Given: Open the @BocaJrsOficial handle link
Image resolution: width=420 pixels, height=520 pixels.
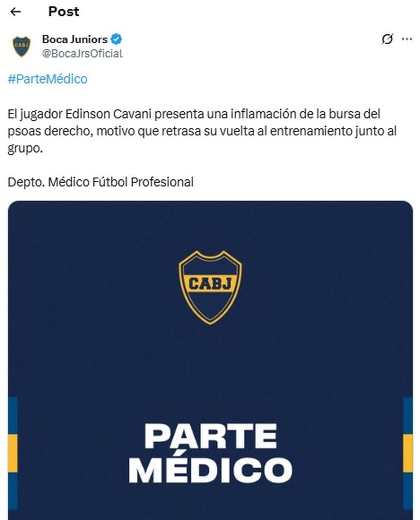Looking at the screenshot, I should pyautogui.click(x=82, y=53).
